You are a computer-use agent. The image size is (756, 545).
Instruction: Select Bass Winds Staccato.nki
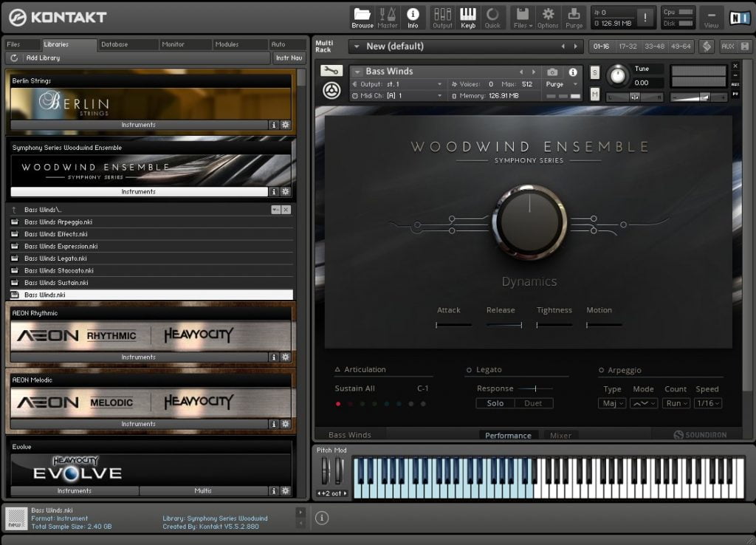(x=151, y=270)
